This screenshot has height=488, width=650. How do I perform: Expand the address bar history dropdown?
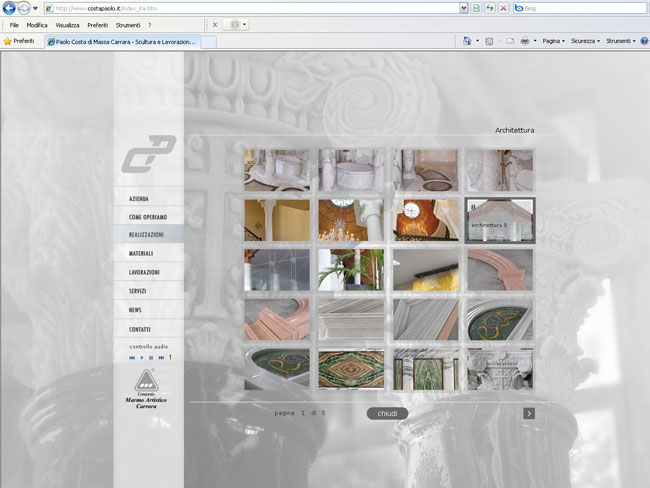pos(464,8)
